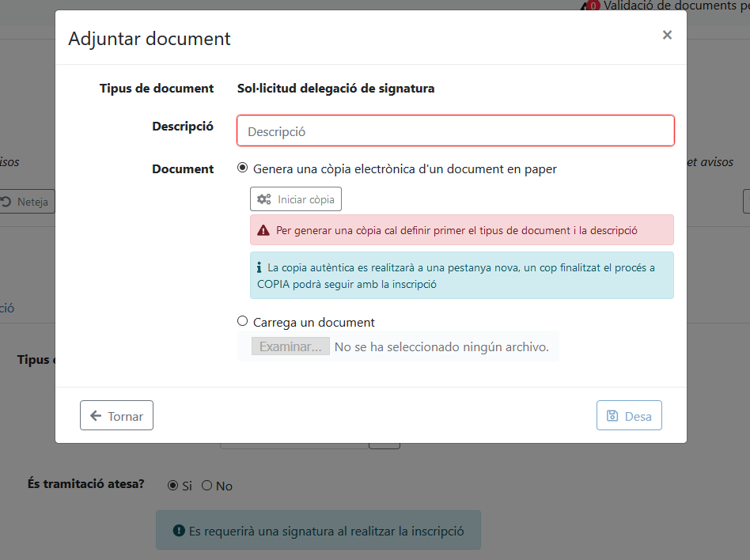Choose 'Si' for És tramitació atesa

tap(173, 486)
